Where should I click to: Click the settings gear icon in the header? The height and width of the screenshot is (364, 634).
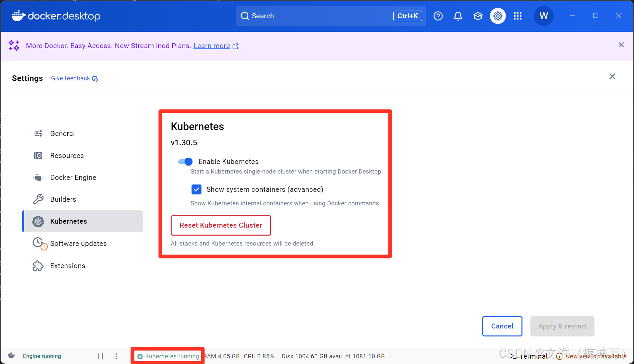498,16
